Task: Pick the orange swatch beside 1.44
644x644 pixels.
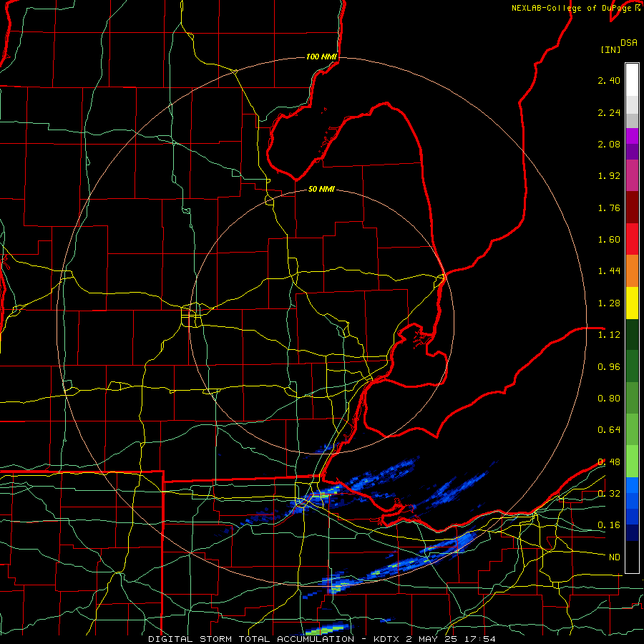Action: pos(632,271)
